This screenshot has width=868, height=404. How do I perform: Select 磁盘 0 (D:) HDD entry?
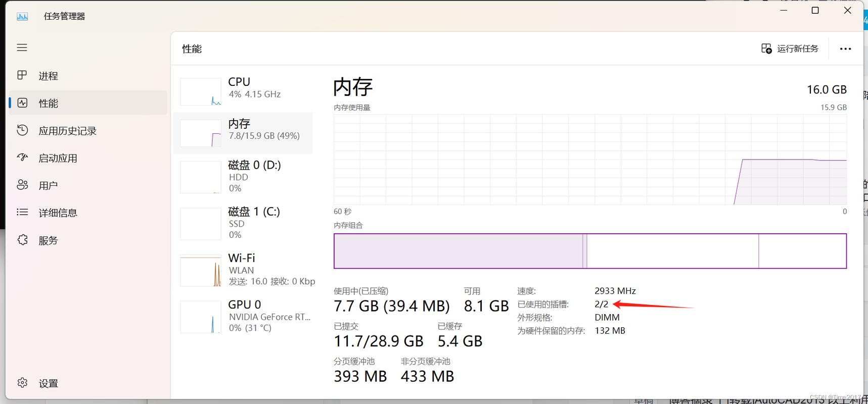click(246, 176)
